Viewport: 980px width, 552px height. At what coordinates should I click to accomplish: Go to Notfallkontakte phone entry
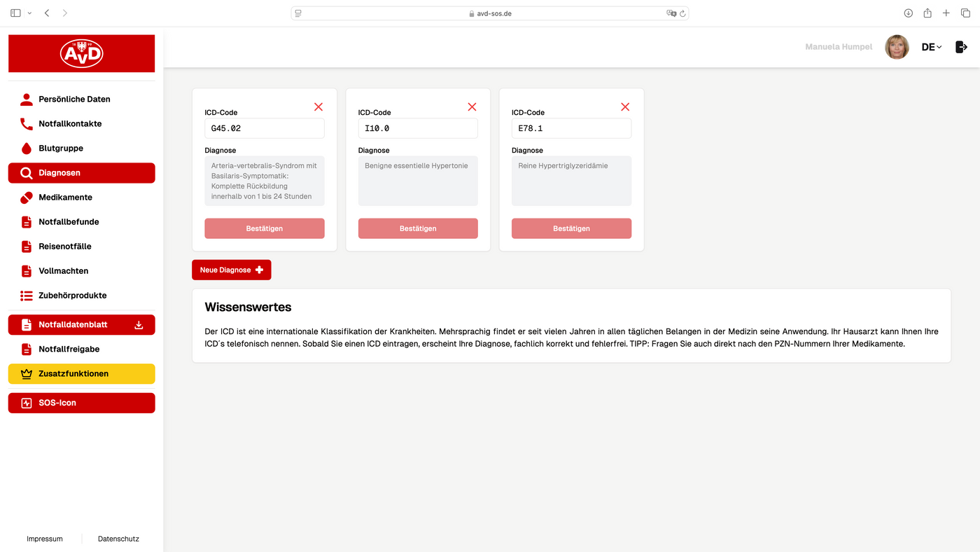click(x=81, y=124)
